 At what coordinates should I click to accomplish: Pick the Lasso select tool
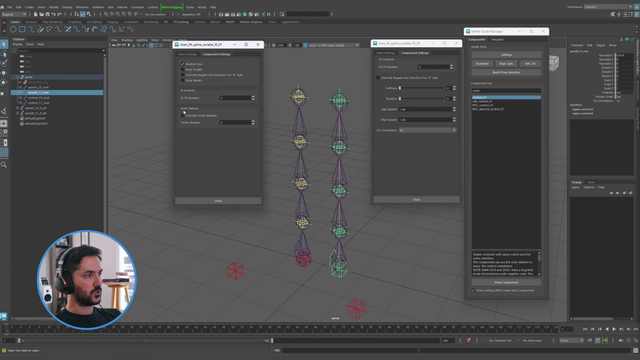4,54
